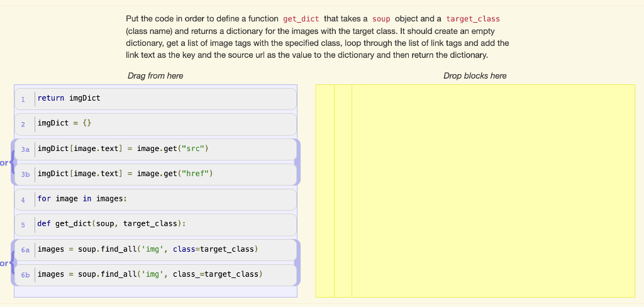The width and height of the screenshot is (644, 307).
Task: Click the line number label 3b
Action: coord(25,175)
